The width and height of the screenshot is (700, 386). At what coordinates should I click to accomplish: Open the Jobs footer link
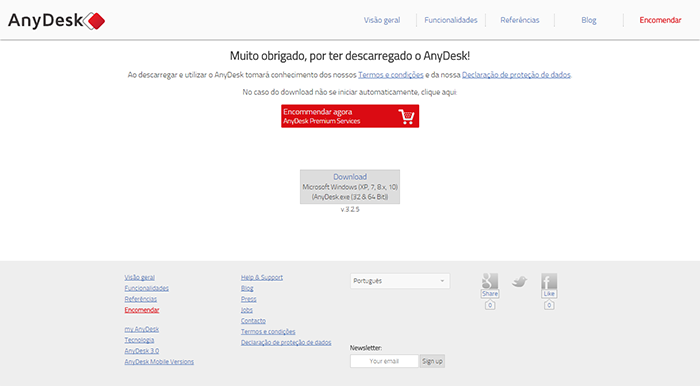pyautogui.click(x=246, y=310)
